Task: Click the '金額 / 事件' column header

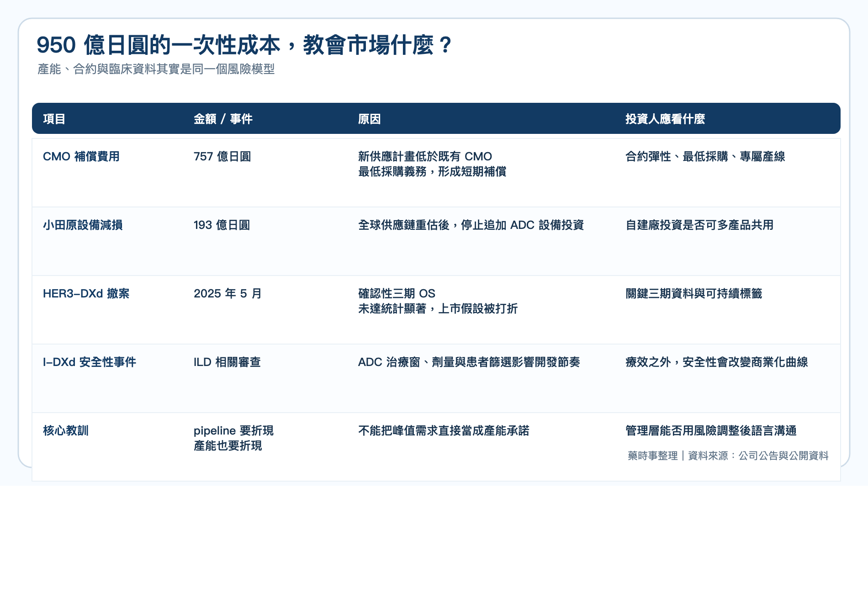Action: click(x=223, y=119)
